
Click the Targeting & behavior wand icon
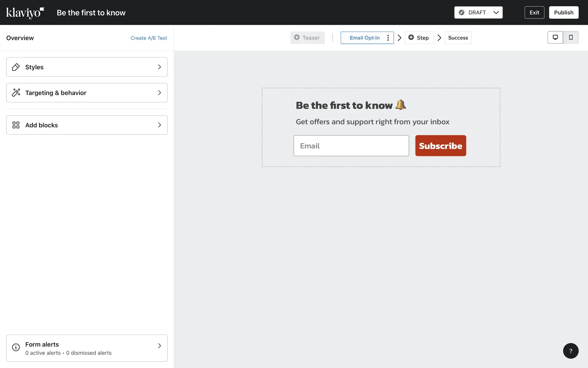click(x=16, y=93)
